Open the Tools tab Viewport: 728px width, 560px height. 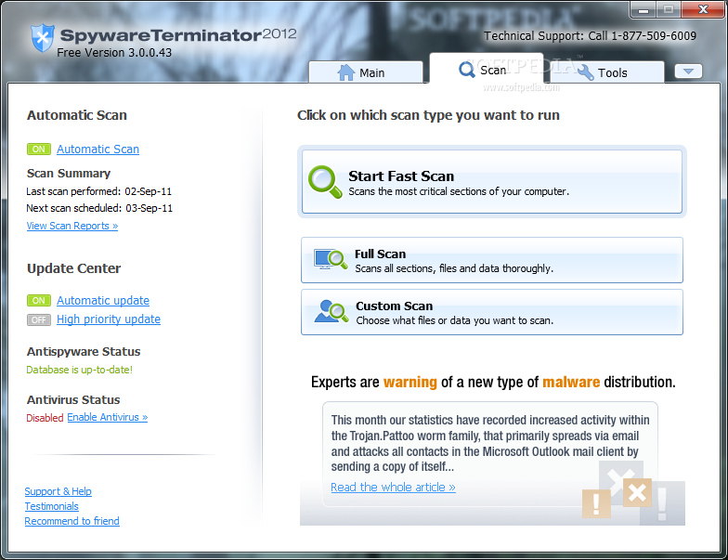coord(606,72)
